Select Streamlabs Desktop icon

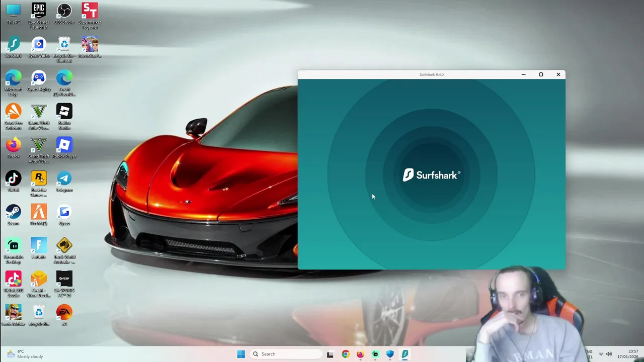pos(13,251)
